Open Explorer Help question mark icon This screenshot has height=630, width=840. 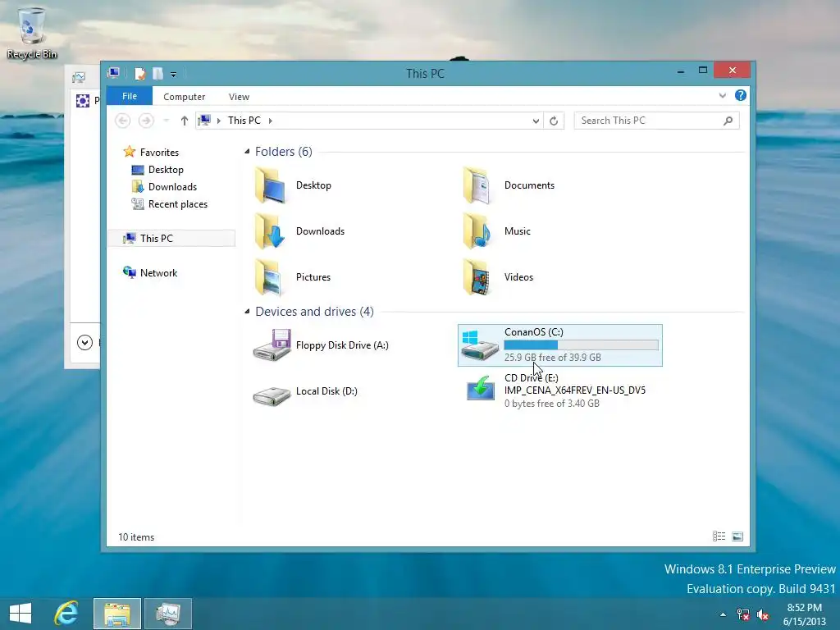coord(741,95)
